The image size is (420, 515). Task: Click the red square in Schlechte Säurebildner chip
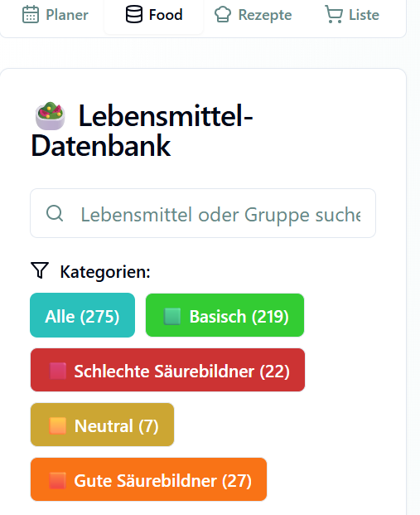tap(57, 371)
